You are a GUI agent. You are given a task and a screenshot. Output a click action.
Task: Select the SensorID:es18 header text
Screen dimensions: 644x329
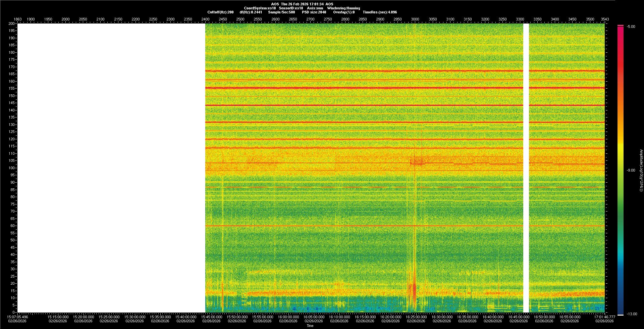[x=291, y=8]
